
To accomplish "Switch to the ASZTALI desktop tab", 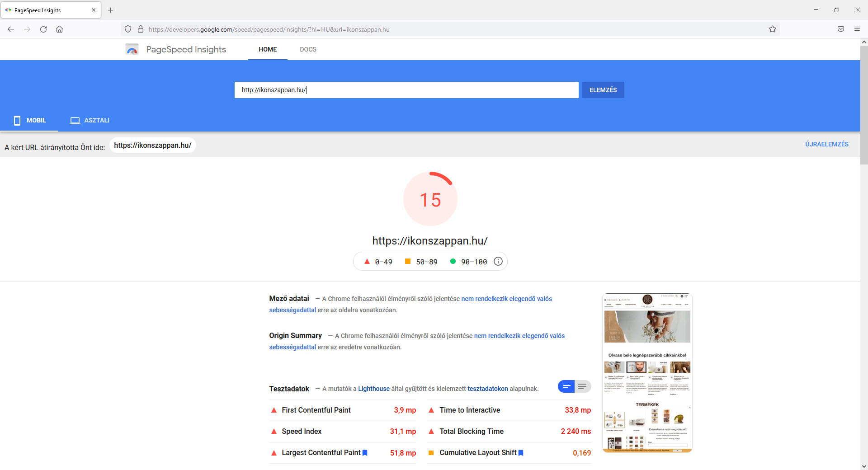I will pyautogui.click(x=90, y=120).
